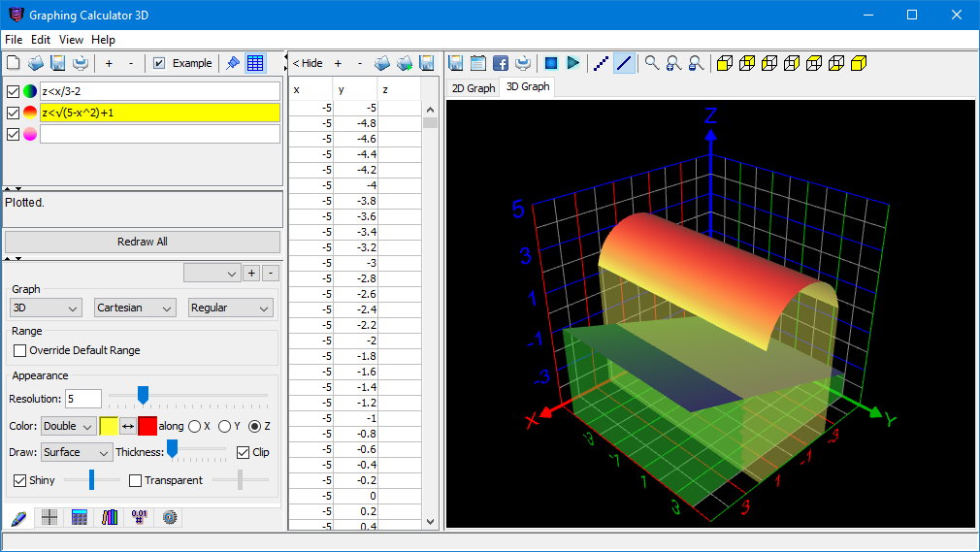Open the View menu
Screen dimensions: 980x552
coord(71,40)
